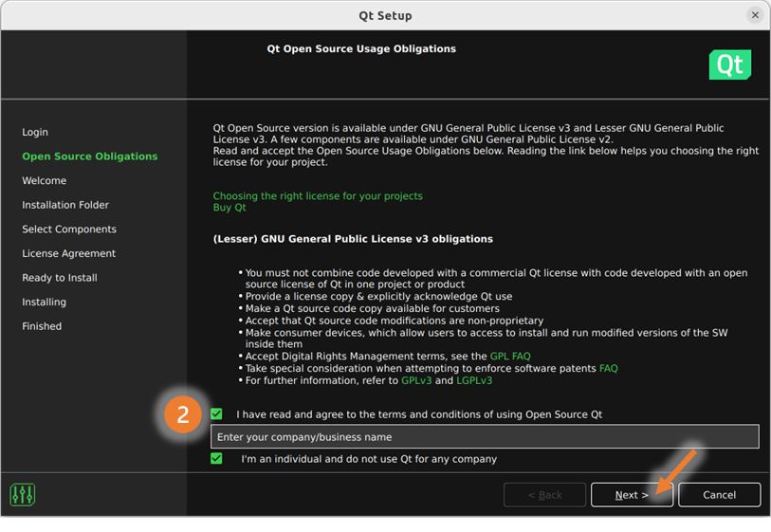
Task: Focus the company/business name field
Action: coord(485,436)
